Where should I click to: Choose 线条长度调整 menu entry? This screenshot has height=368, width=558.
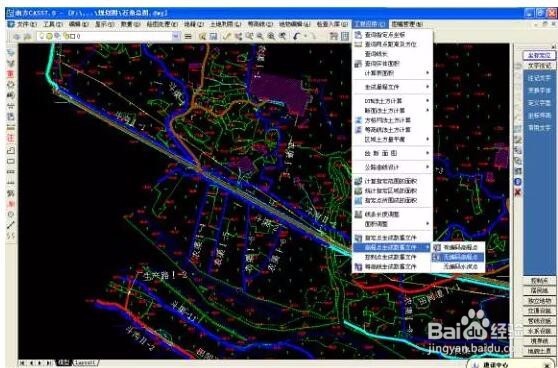(x=382, y=215)
